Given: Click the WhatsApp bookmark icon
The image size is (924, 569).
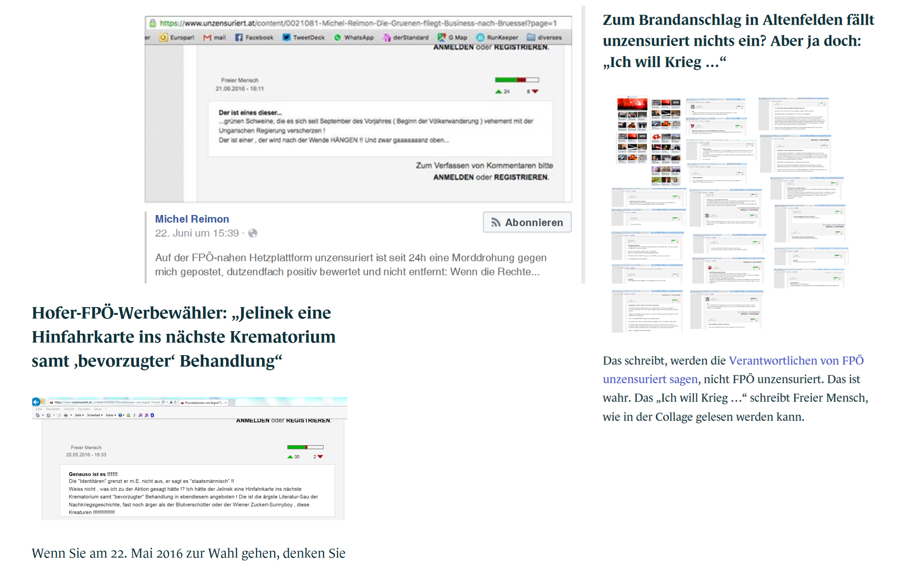Looking at the screenshot, I should 337,37.
